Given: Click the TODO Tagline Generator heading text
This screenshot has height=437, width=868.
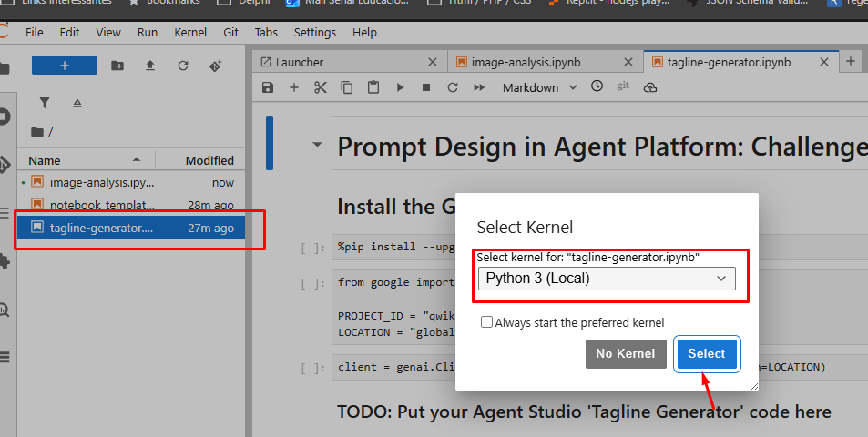Looking at the screenshot, I should coord(584,412).
